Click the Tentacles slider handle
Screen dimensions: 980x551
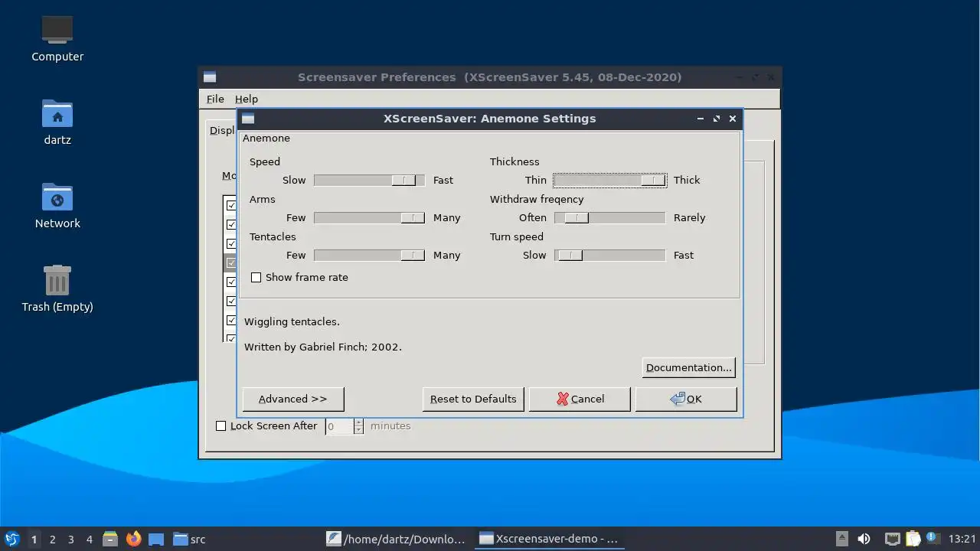click(x=413, y=256)
